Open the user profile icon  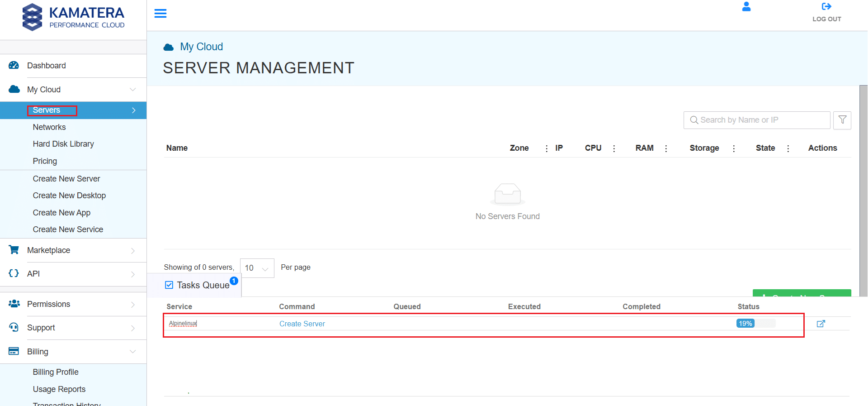click(746, 6)
